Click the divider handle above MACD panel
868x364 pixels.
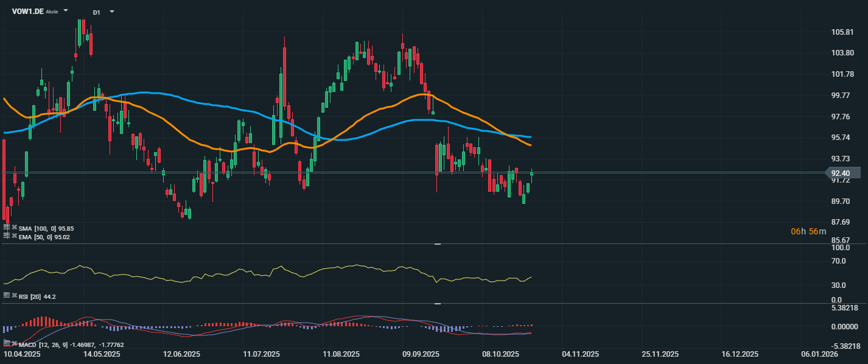click(x=437, y=303)
